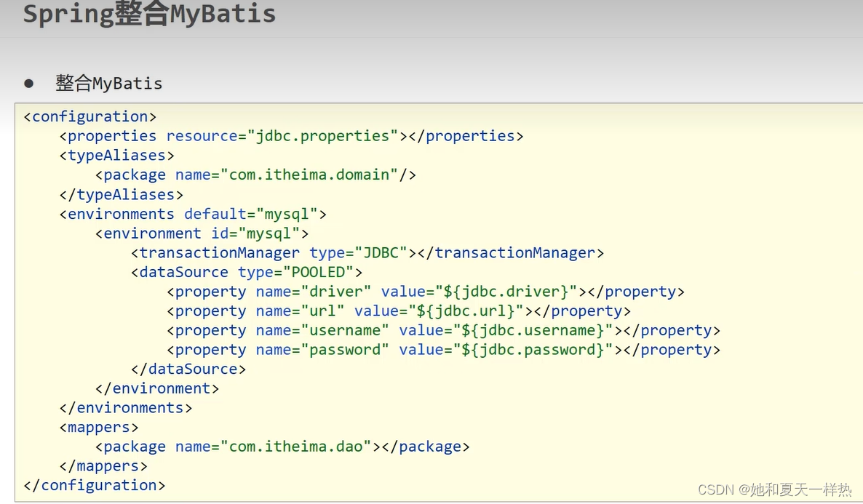Select the closing </configuration> tag
Viewport: 863px width, 504px height.
click(x=95, y=485)
